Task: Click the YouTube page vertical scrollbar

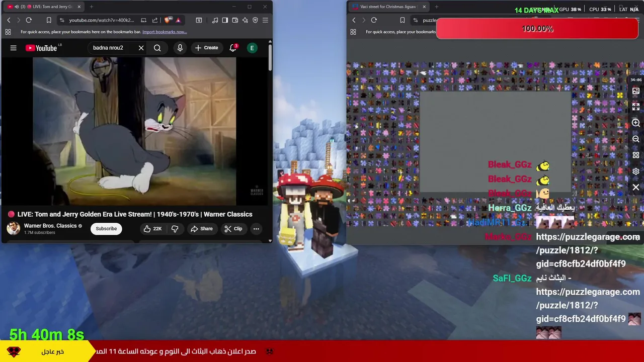Action: [x=270, y=58]
